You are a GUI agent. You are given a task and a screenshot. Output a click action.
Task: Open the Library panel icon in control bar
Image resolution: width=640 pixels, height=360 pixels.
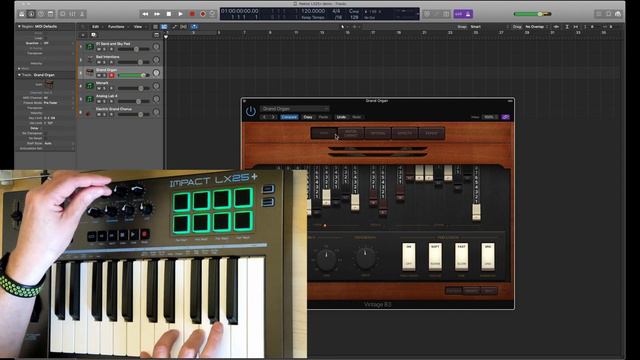pos(22,14)
